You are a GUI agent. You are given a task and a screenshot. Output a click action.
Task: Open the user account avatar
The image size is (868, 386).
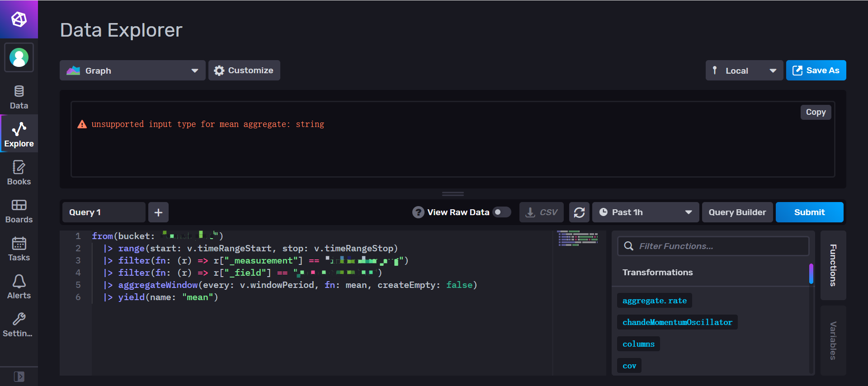(x=19, y=58)
